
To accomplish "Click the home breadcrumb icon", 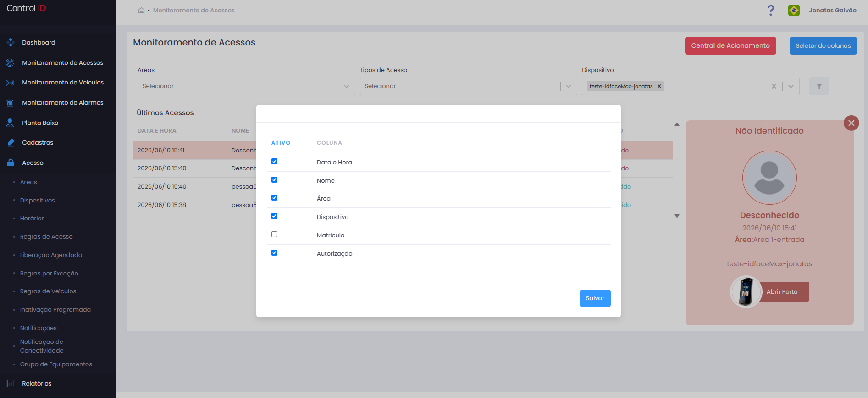I will point(141,10).
